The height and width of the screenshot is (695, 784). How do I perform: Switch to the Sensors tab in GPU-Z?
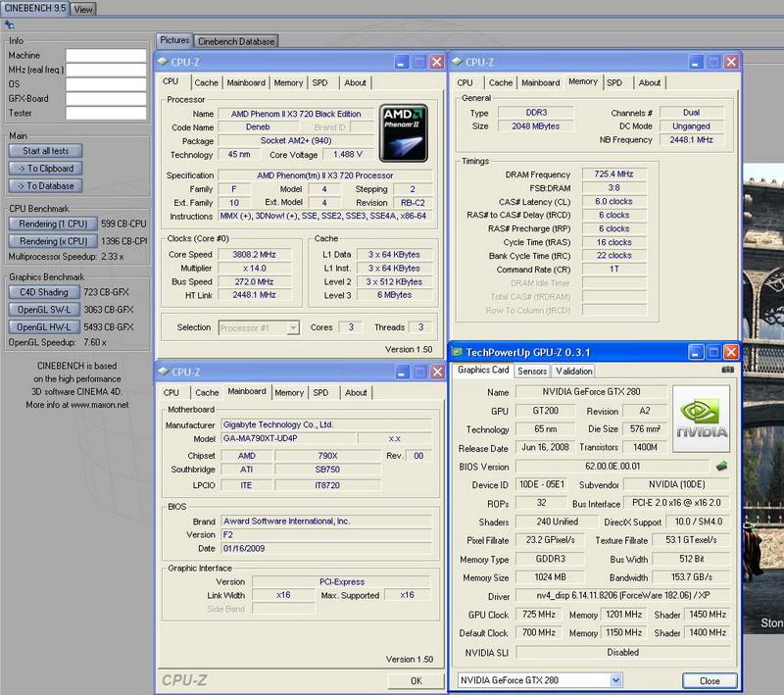click(532, 372)
